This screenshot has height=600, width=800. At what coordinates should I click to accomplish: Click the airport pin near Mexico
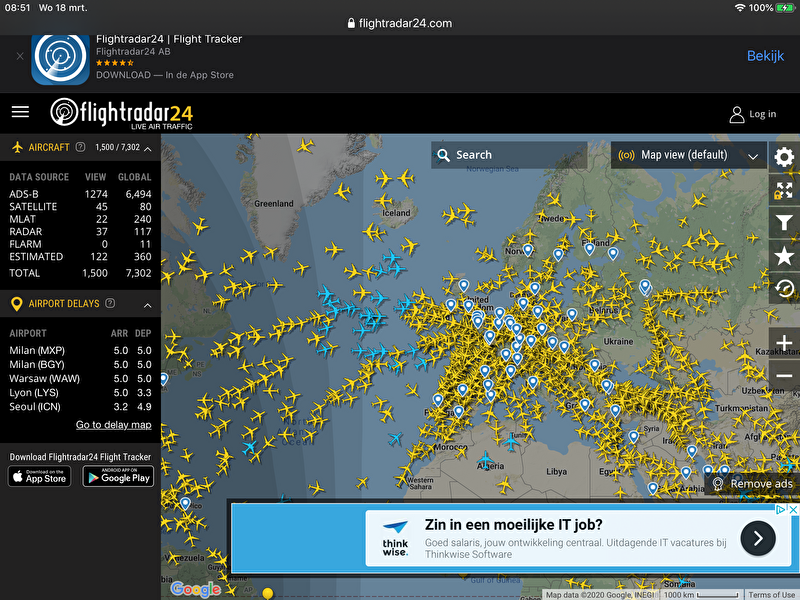pos(185,504)
